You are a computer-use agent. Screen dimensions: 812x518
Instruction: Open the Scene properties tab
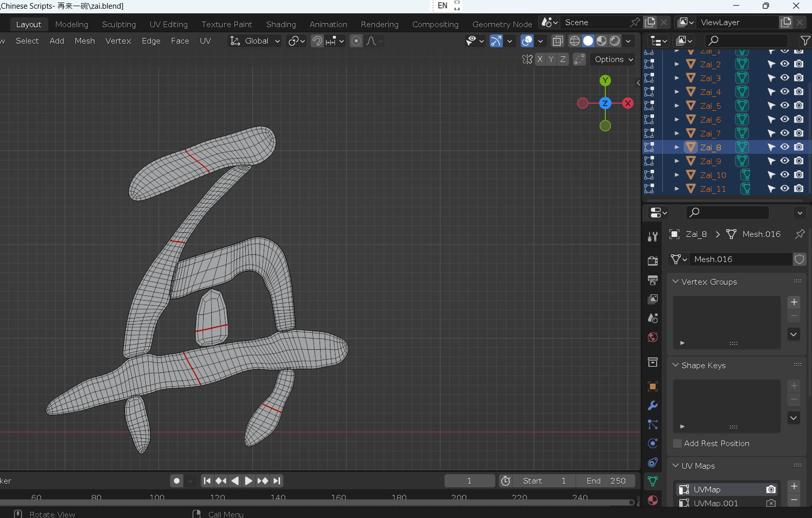(652, 318)
